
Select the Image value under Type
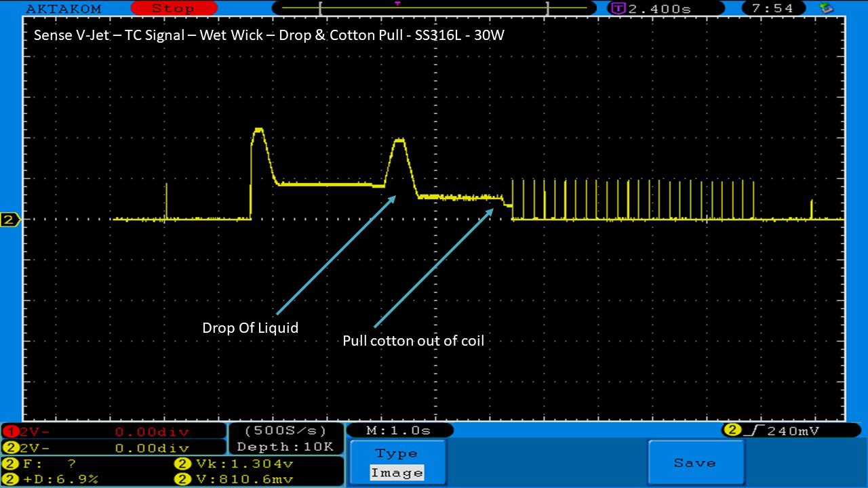[397, 473]
